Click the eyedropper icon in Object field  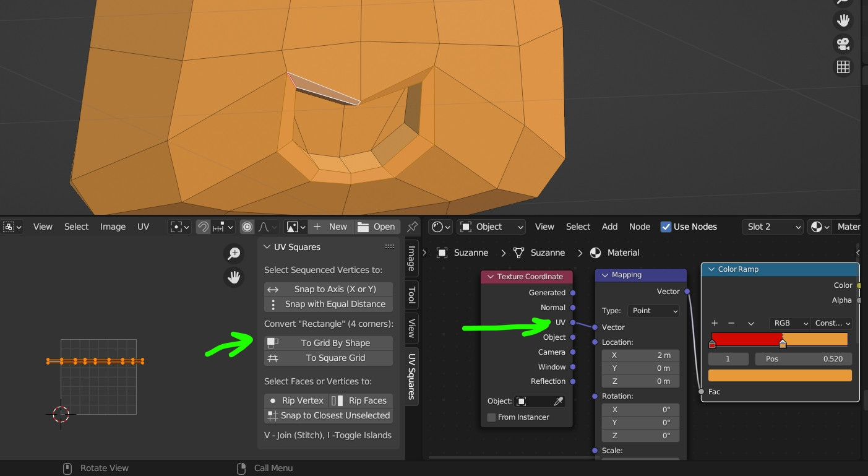[x=559, y=401]
